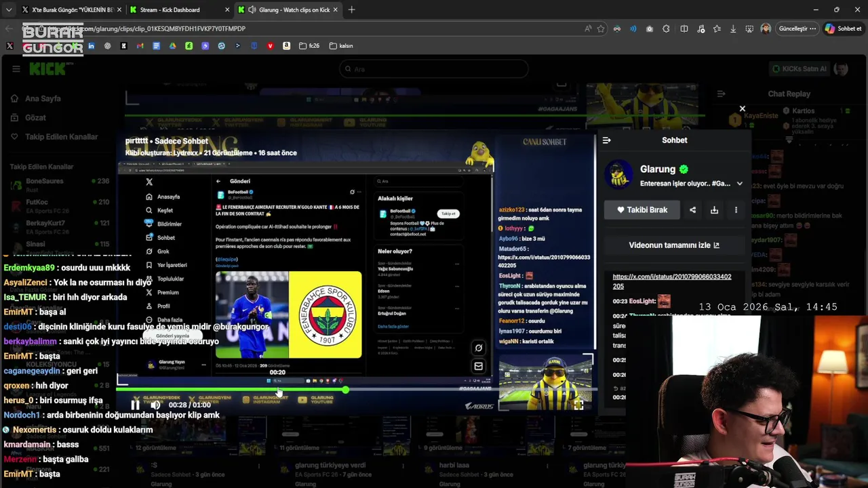Open the clip more options menu
868x488 pixels.
click(736, 210)
